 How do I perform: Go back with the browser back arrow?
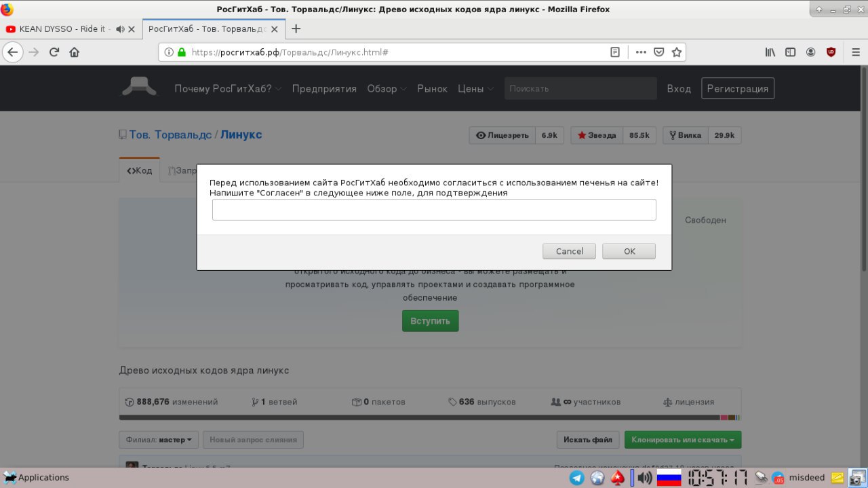pyautogui.click(x=13, y=52)
